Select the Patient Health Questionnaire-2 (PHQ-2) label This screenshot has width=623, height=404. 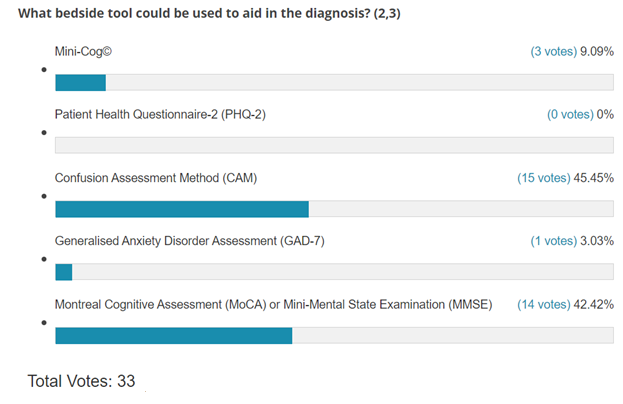(x=160, y=114)
